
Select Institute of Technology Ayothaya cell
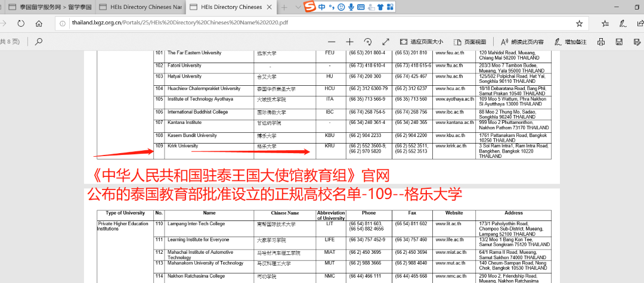[200, 99]
